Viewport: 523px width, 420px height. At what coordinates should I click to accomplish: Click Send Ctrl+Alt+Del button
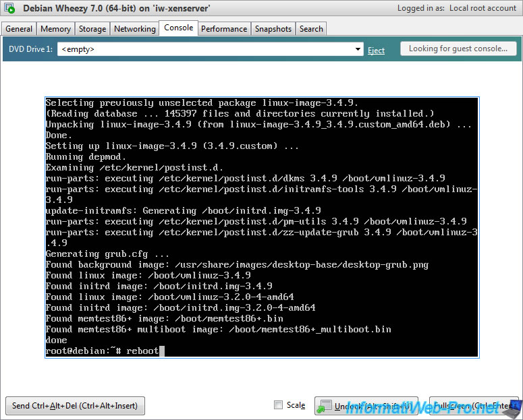tap(75, 405)
